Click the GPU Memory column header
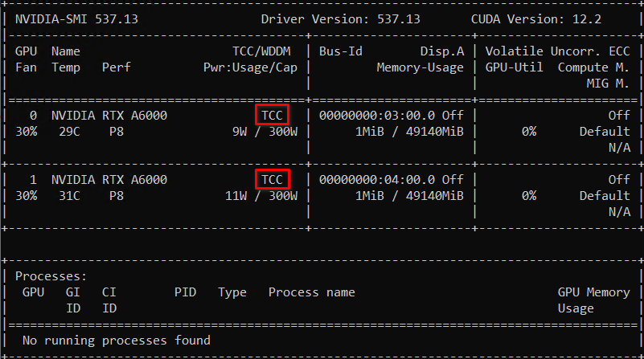644x359 pixels. tap(593, 292)
